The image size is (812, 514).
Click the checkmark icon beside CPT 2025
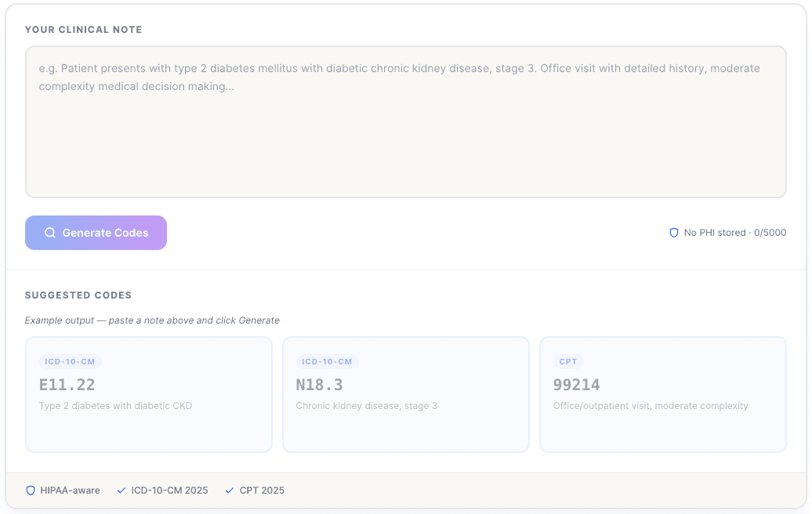tap(230, 490)
